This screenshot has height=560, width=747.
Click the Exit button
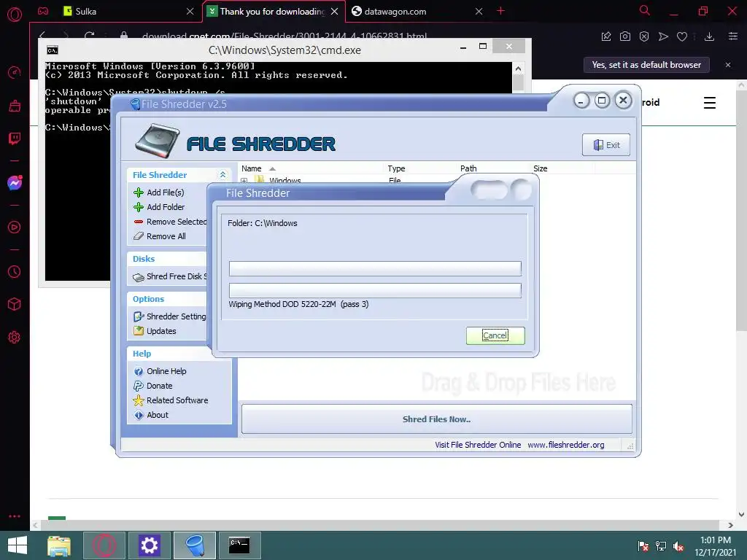point(606,145)
